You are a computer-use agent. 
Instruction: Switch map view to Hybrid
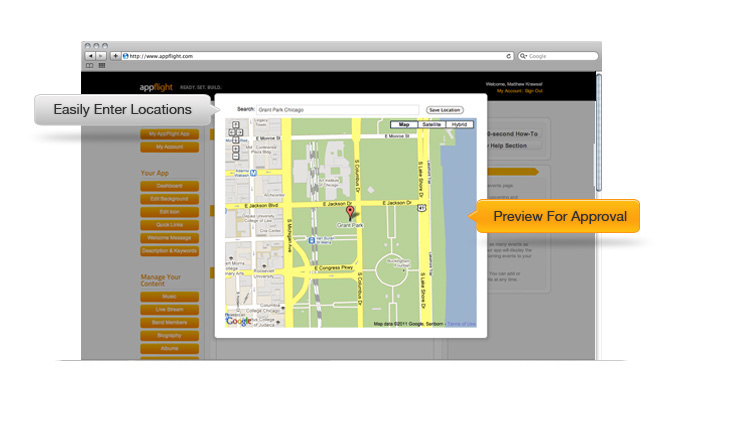pos(459,124)
